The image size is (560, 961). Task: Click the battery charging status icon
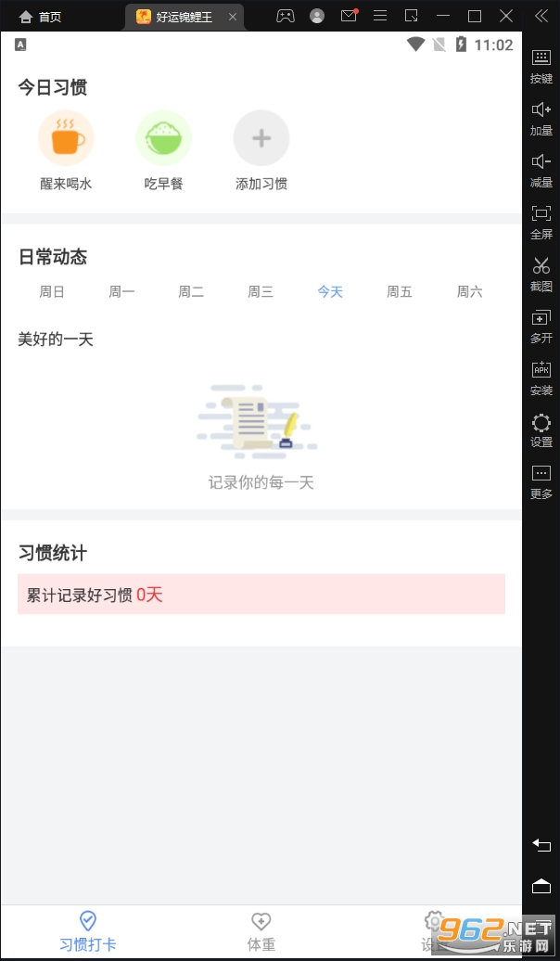(462, 45)
